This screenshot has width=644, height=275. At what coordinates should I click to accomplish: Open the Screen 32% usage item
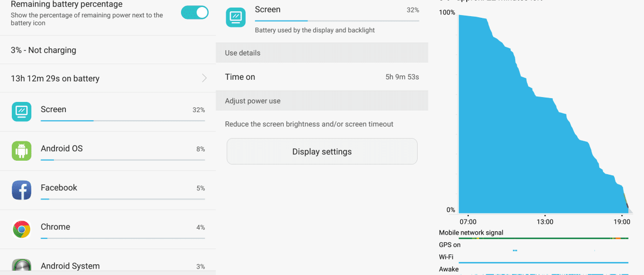[108, 112]
